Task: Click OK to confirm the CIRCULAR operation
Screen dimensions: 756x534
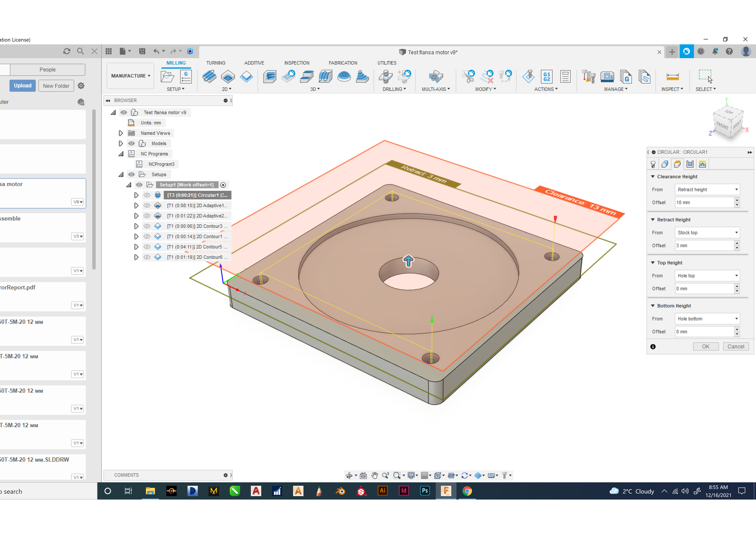Action: tap(706, 346)
